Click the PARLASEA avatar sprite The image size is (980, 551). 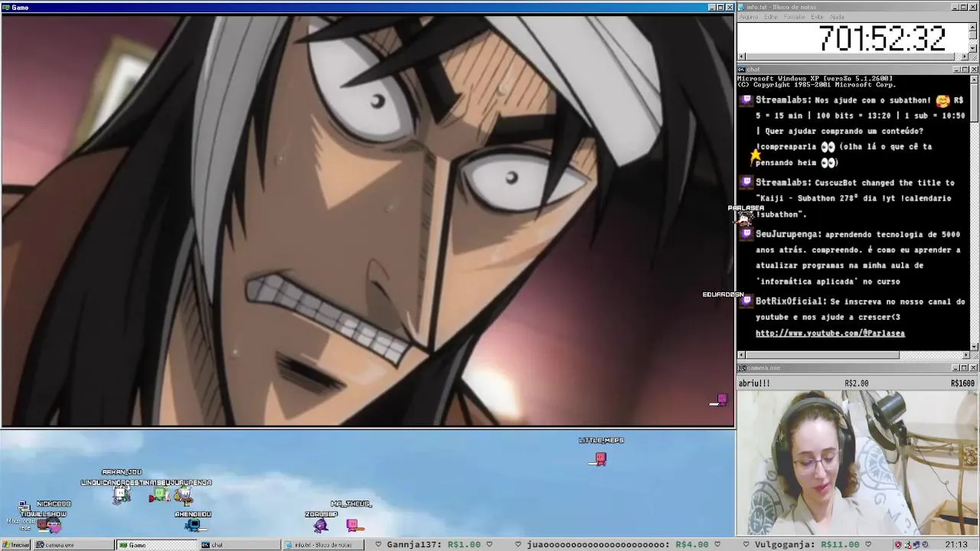coord(743,218)
